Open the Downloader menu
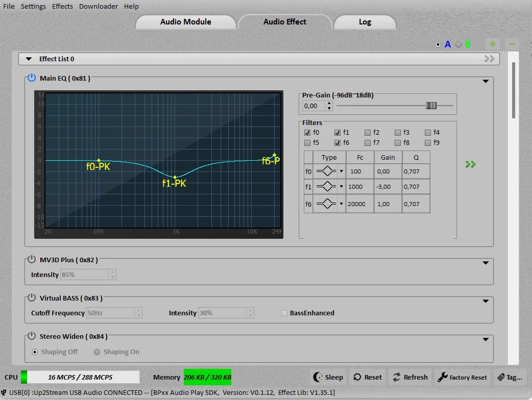 (x=99, y=6)
